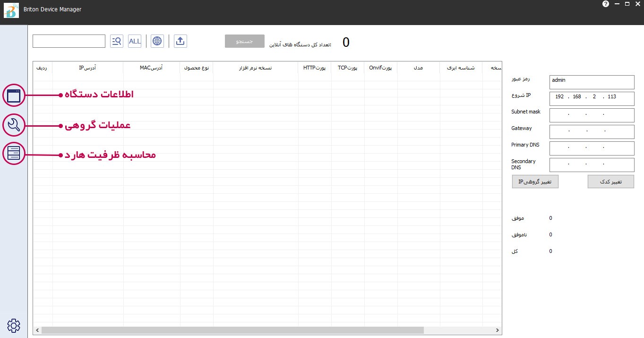Click the Gateway address input field
The image size is (644, 338).
click(x=592, y=131)
